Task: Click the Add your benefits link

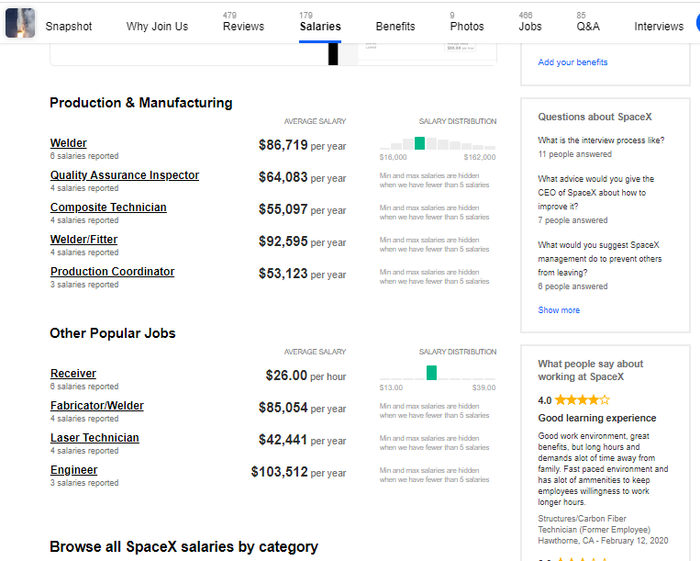Action: pyautogui.click(x=572, y=62)
